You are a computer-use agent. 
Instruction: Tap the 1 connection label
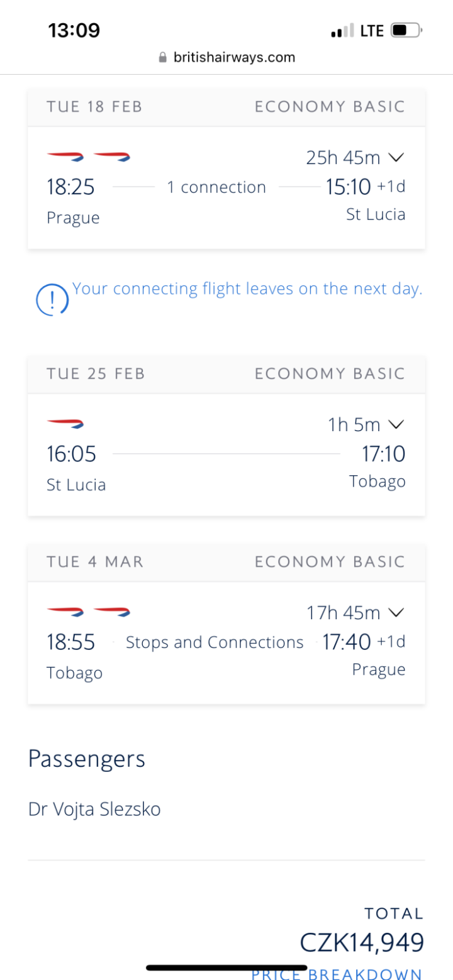point(216,187)
